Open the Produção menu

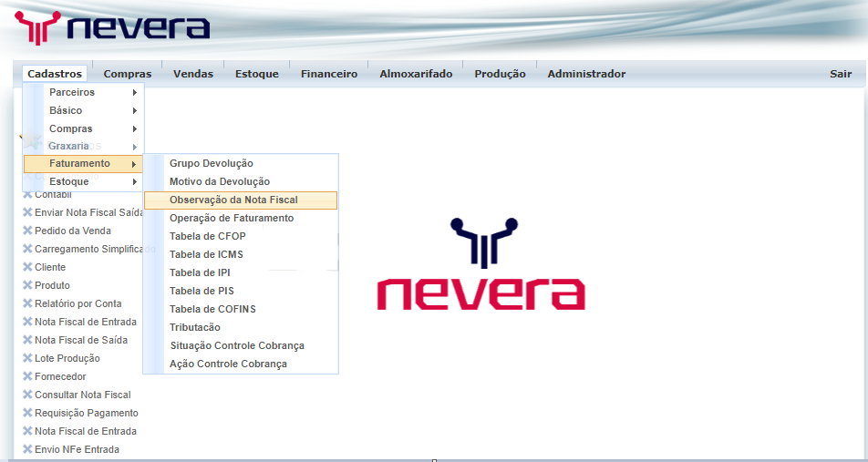[x=500, y=74]
